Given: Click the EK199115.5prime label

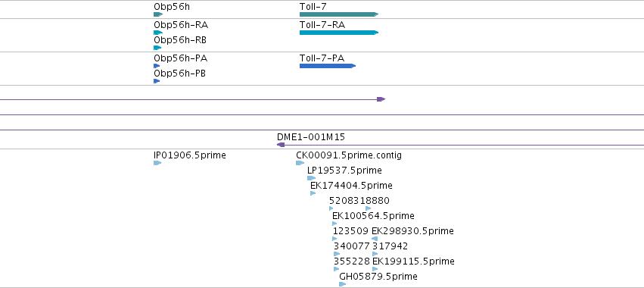Looking at the screenshot, I should coord(413,261).
